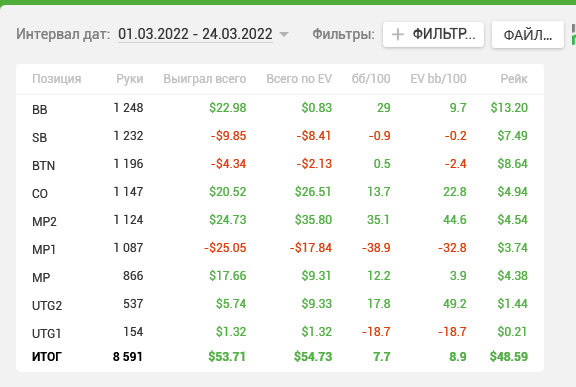Viewport: 576px width, 387px height.
Task: Click the total EV value $54.73
Action: (x=313, y=357)
